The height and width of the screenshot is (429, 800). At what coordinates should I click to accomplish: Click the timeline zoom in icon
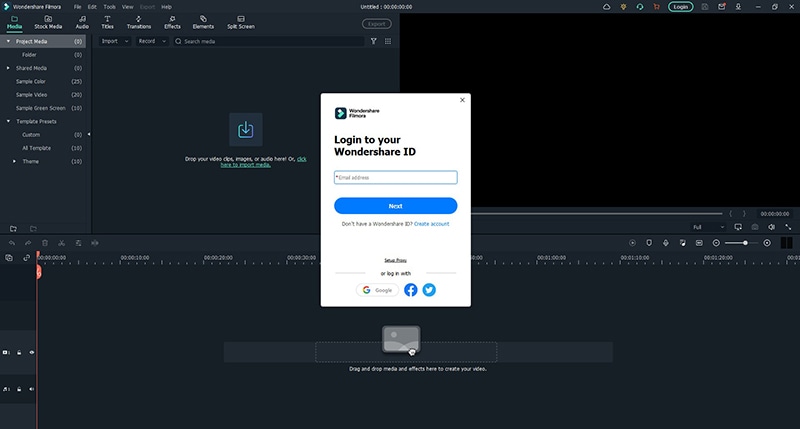(767, 243)
